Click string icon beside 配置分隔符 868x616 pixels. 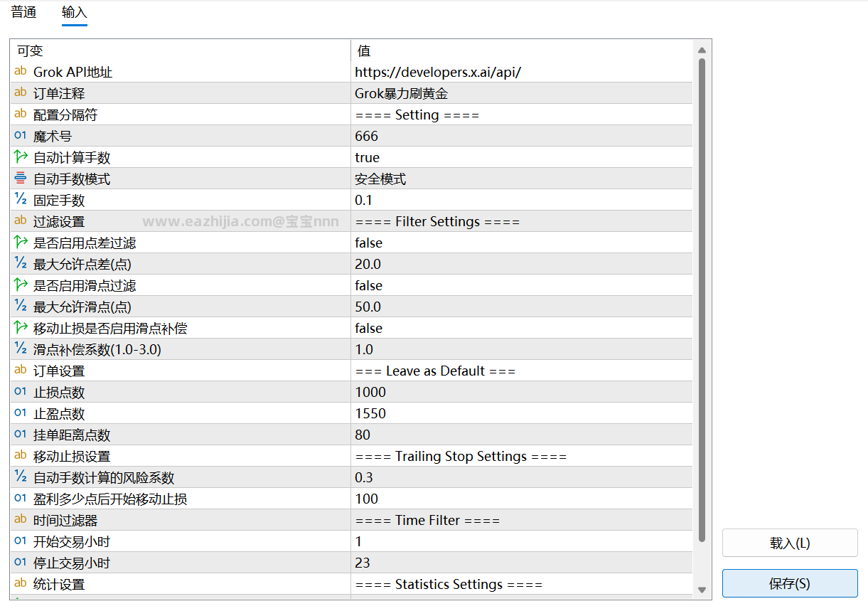click(x=20, y=115)
